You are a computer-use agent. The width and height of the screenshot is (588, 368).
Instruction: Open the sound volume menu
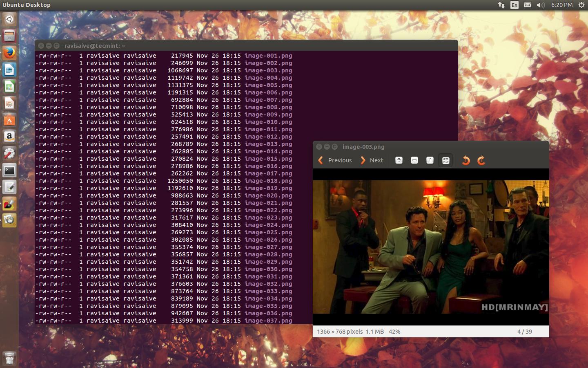[x=541, y=5]
